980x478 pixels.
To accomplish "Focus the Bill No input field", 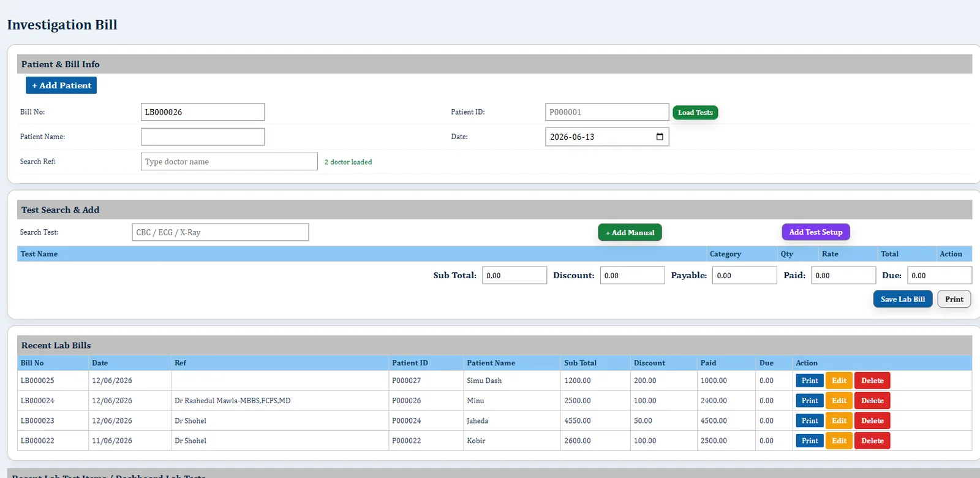I will pyautogui.click(x=203, y=112).
